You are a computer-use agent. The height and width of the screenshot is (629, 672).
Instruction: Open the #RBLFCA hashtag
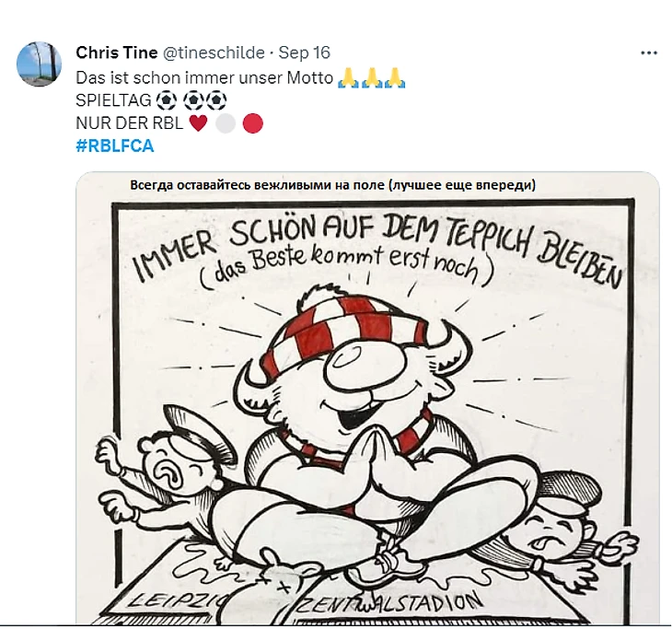pos(115,146)
